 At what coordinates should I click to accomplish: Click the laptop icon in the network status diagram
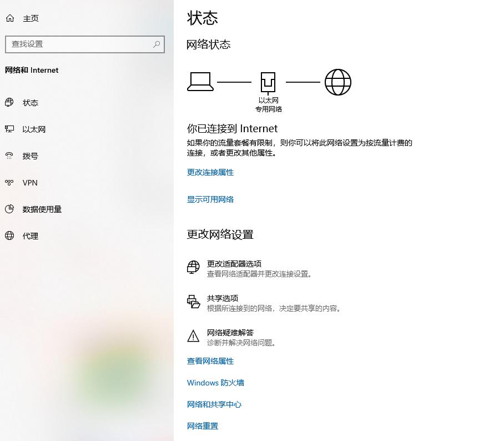point(199,81)
